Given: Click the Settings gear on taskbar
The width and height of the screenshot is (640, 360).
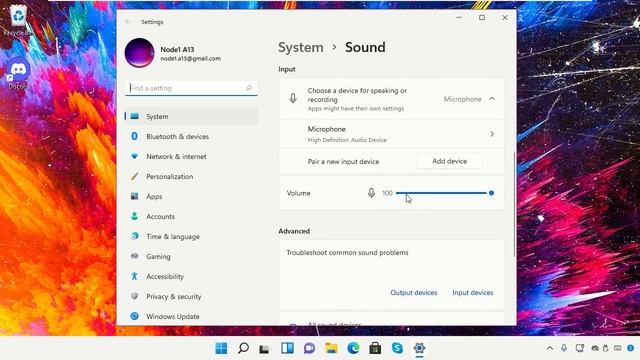Looking at the screenshot, I should click(x=419, y=348).
